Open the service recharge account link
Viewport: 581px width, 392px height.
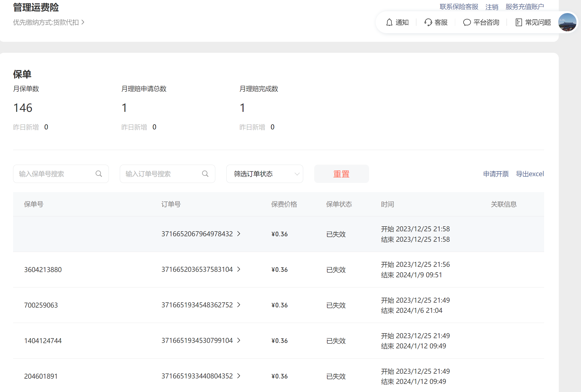pos(524,7)
